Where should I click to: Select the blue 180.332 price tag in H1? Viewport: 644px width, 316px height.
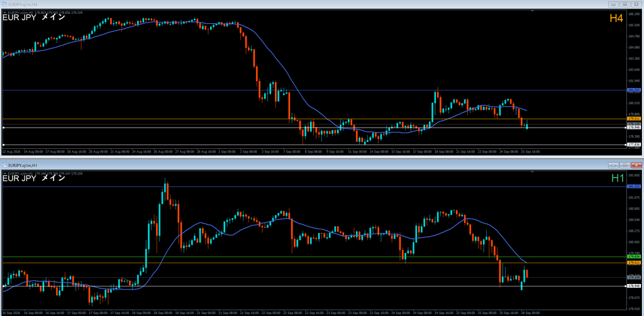click(634, 187)
